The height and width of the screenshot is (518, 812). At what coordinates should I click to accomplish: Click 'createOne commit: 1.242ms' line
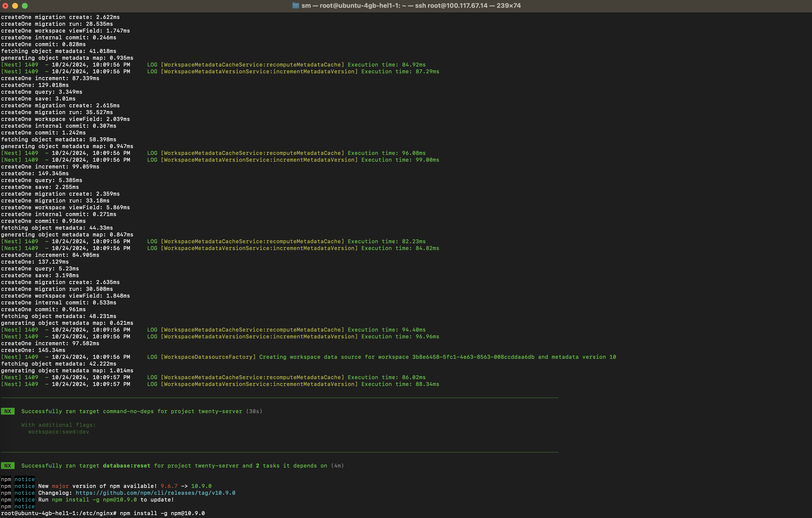(43, 133)
